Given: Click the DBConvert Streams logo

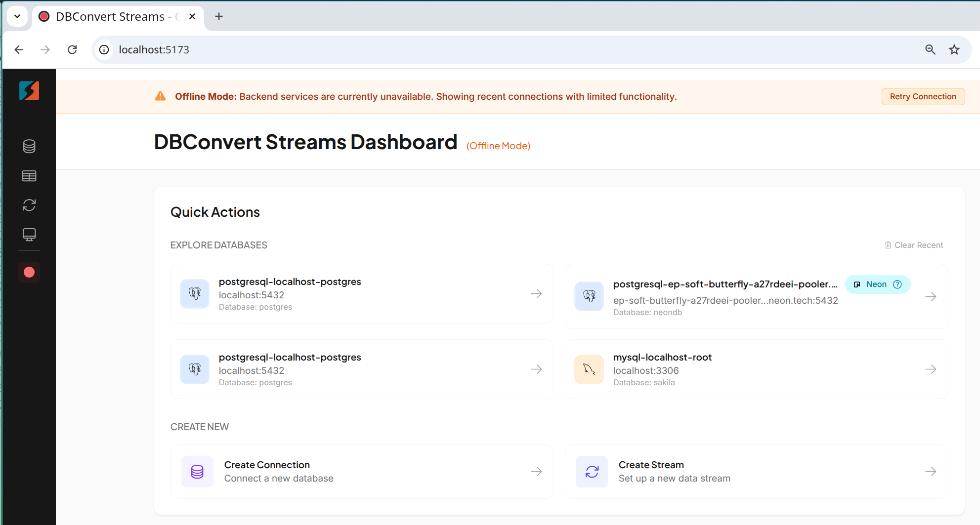Looking at the screenshot, I should (28, 90).
